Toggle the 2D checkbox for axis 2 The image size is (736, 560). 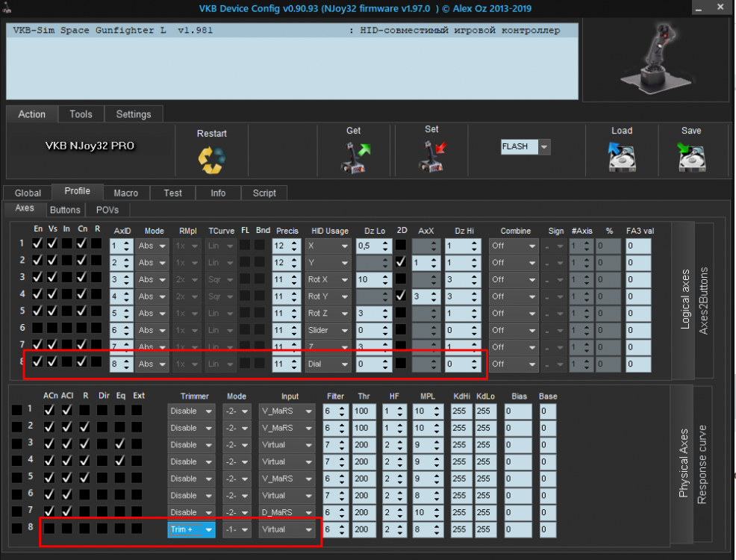click(402, 262)
